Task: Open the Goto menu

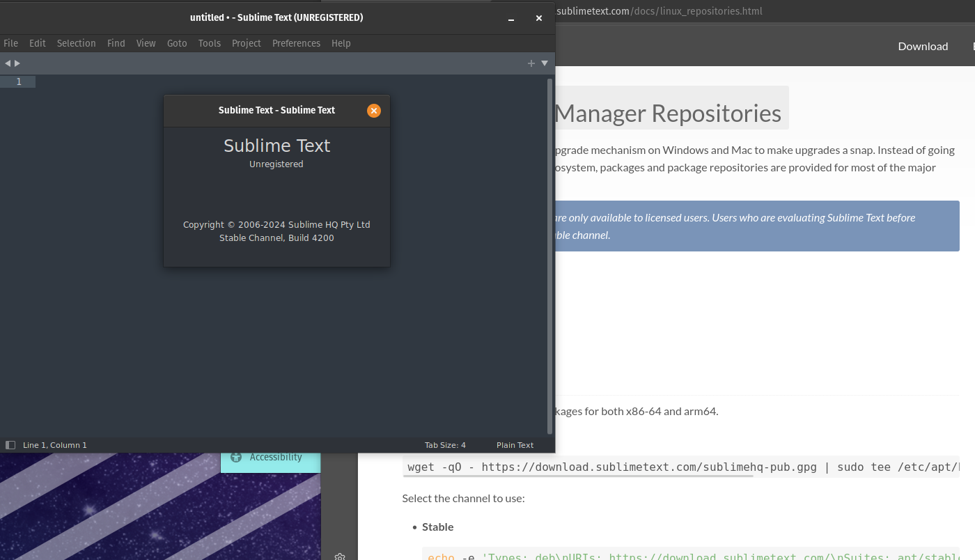Action: click(177, 43)
